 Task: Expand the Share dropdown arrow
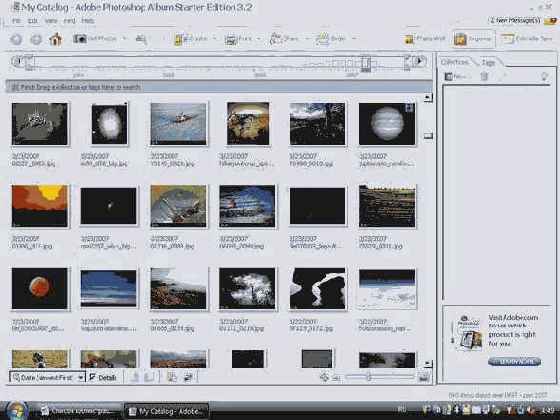[307, 39]
